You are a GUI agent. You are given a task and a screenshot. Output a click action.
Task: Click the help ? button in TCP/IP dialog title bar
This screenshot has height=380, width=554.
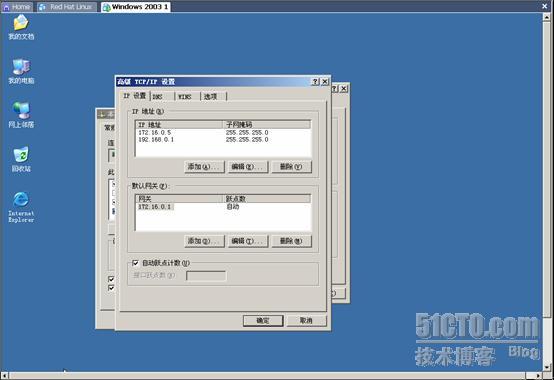pyautogui.click(x=316, y=82)
